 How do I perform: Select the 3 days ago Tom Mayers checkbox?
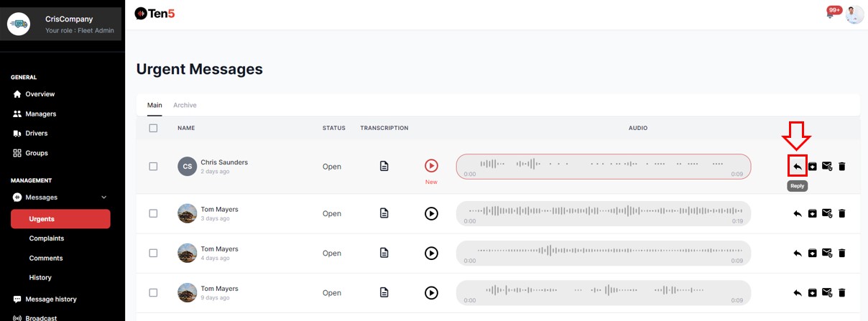coord(153,213)
